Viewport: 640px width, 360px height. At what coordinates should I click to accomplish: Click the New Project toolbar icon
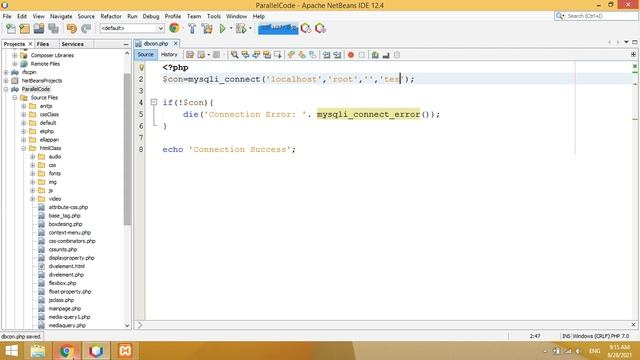(24, 29)
